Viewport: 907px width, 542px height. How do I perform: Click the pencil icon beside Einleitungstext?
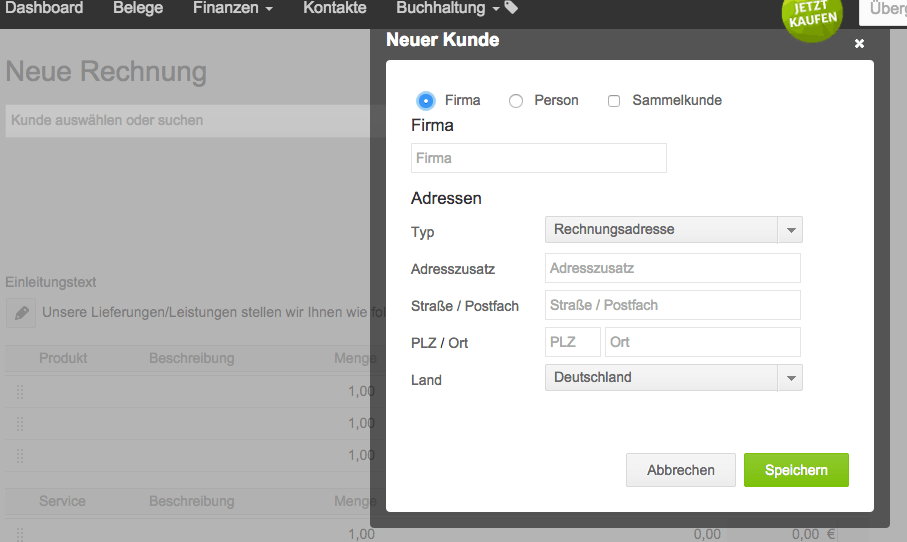tap(21, 313)
